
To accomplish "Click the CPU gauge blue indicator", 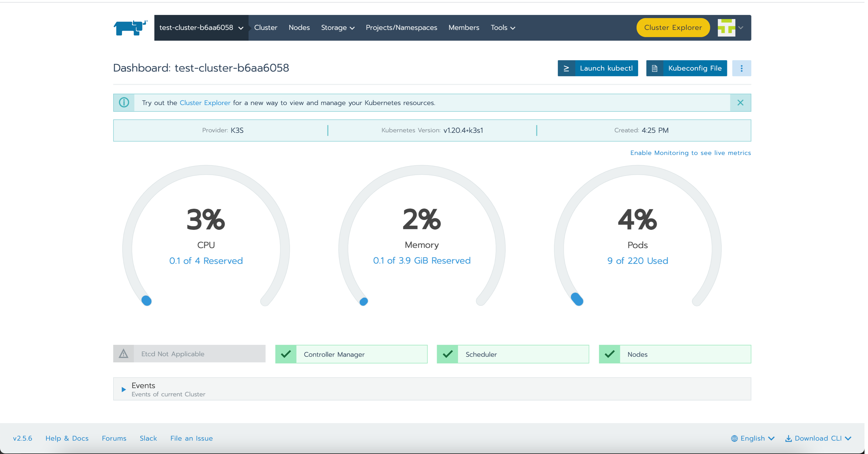I will click(x=147, y=300).
